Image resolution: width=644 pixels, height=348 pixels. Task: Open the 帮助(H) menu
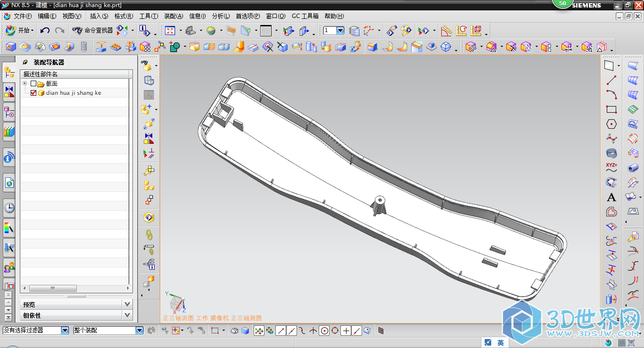click(334, 16)
